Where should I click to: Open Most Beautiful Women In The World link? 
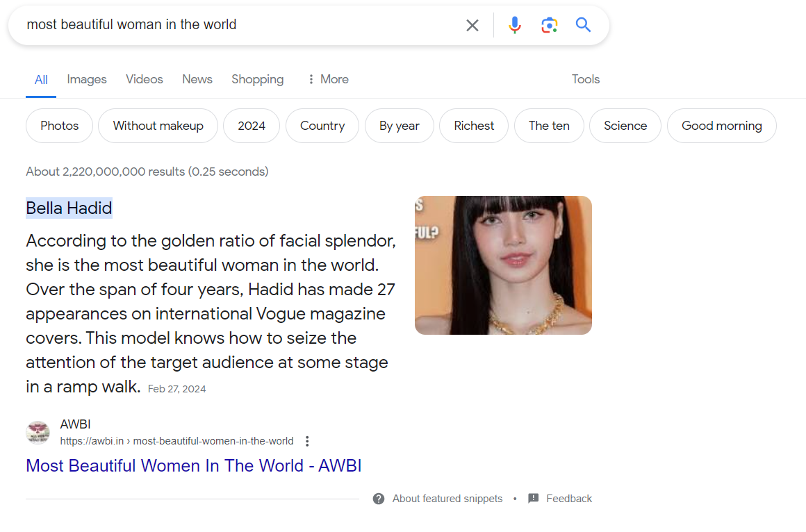(x=194, y=466)
